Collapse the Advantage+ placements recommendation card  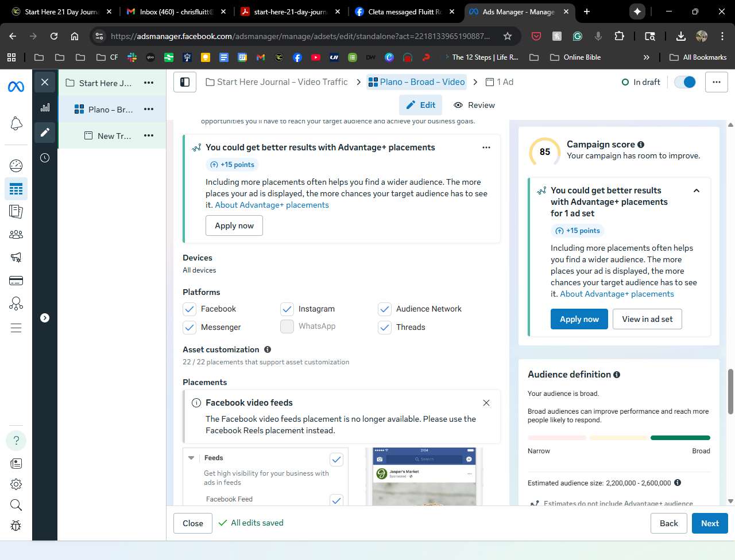tap(697, 190)
